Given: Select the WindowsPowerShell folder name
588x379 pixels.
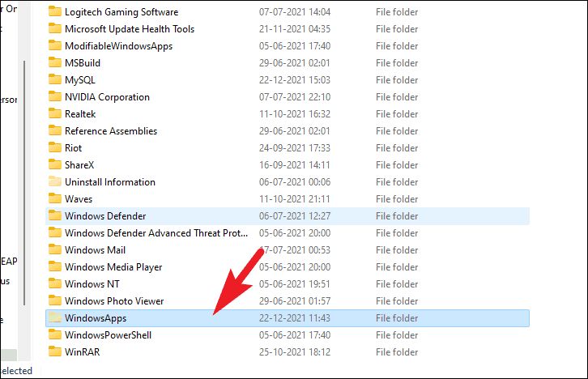Looking at the screenshot, I should [108, 335].
